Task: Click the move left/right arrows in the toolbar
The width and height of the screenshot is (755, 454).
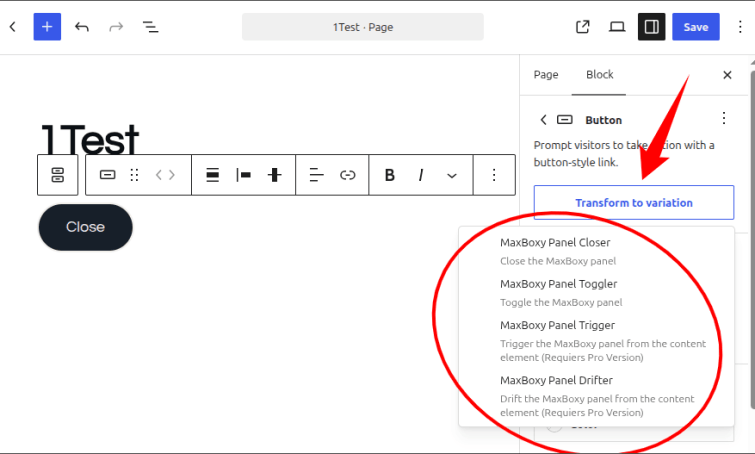Action: tap(165, 175)
